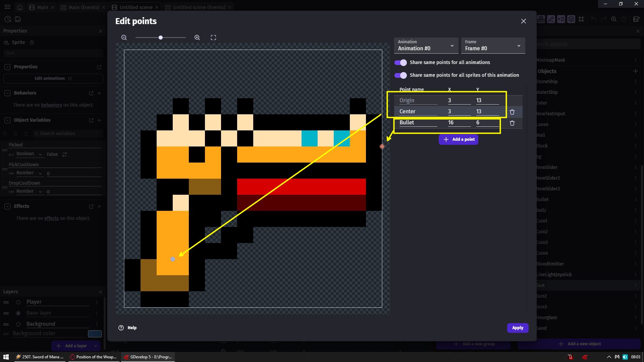The image size is (644, 362).
Task: Click the home icon in tab bar
Action: tap(20, 7)
